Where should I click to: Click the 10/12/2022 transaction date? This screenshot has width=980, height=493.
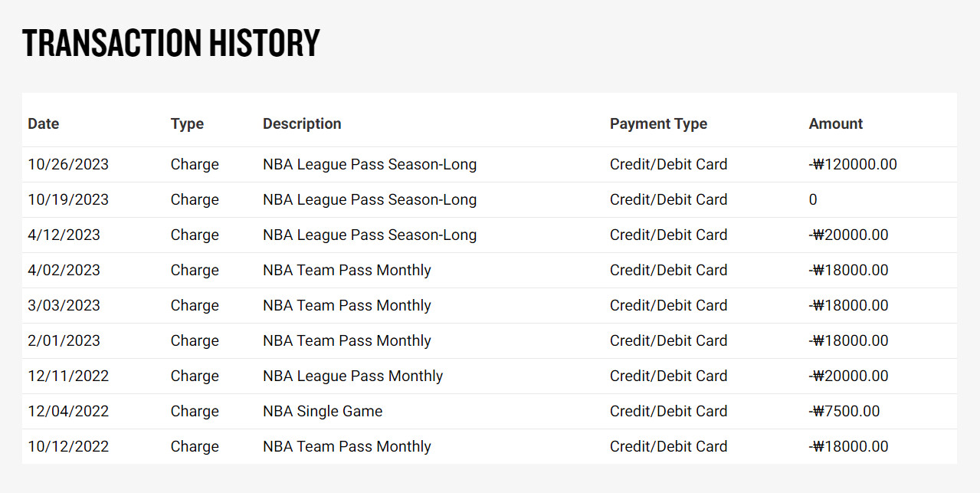click(68, 446)
